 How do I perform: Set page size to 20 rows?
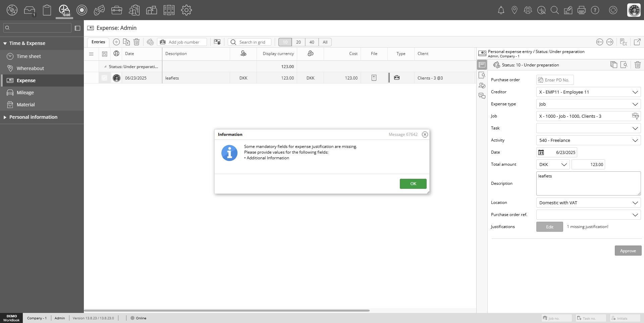pos(298,42)
